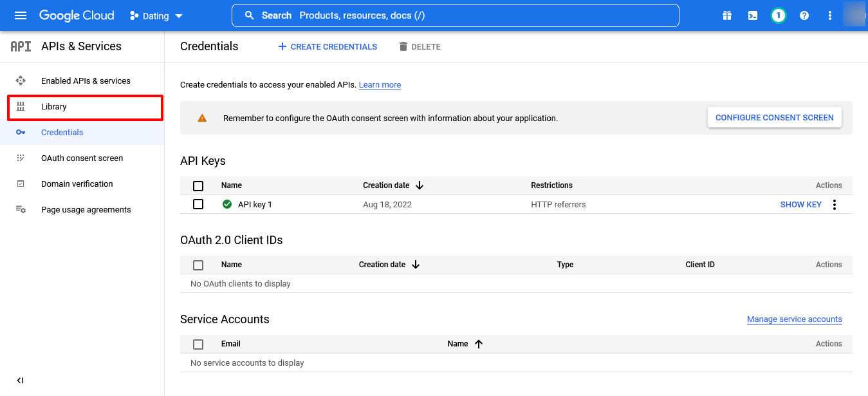Click the Credentials key icon
868x396 pixels.
21,132
